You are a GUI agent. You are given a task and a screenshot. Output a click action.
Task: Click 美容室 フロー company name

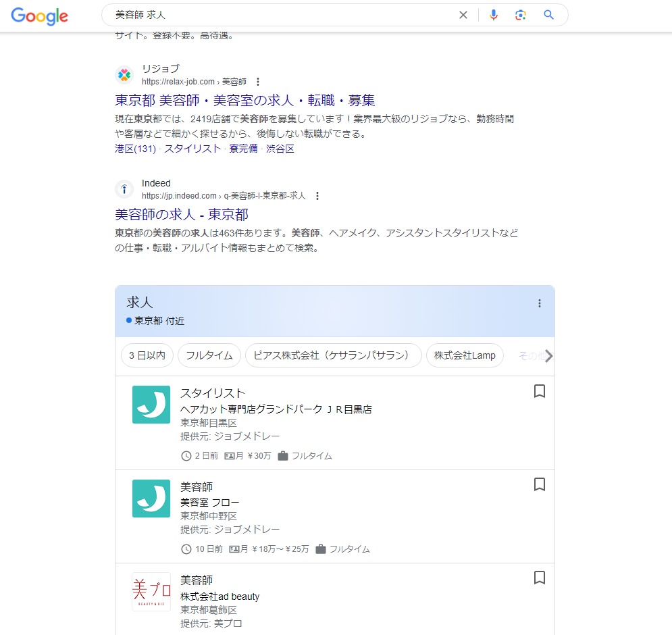pos(209,503)
